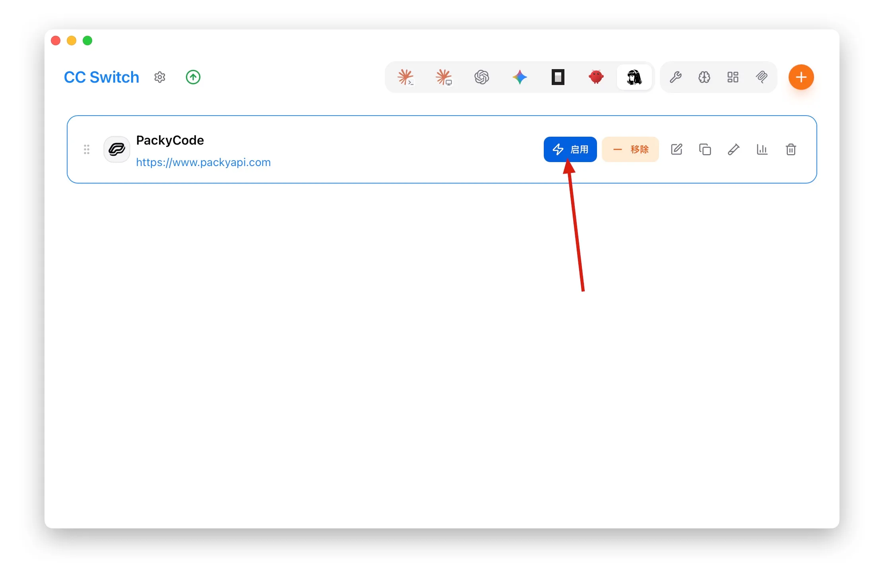The height and width of the screenshot is (588, 884).
Task: Open the brain icon in toolbar
Action: tap(704, 77)
